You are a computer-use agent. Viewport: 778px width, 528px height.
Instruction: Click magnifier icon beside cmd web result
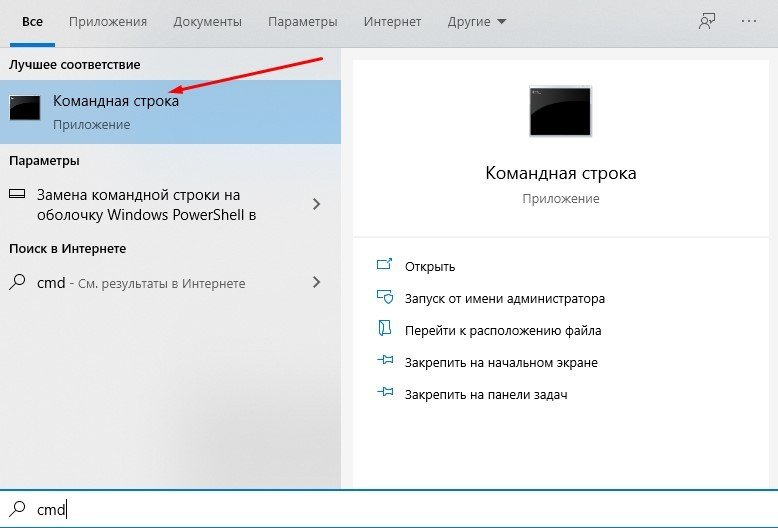[x=17, y=282]
